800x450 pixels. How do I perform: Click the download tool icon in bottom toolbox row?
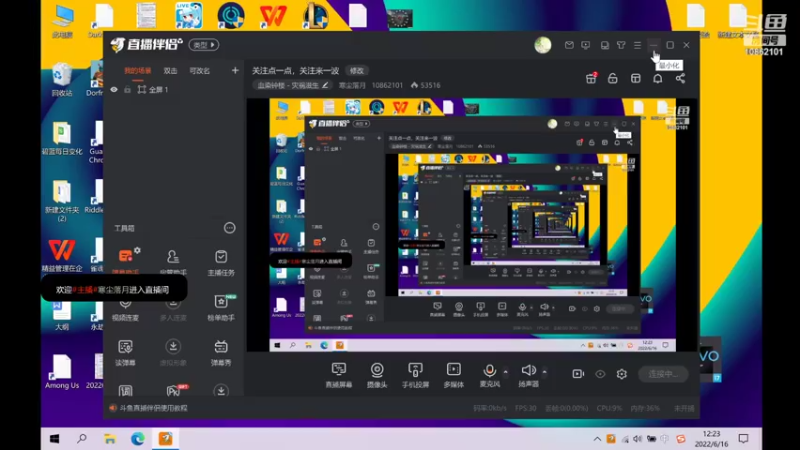point(221,391)
